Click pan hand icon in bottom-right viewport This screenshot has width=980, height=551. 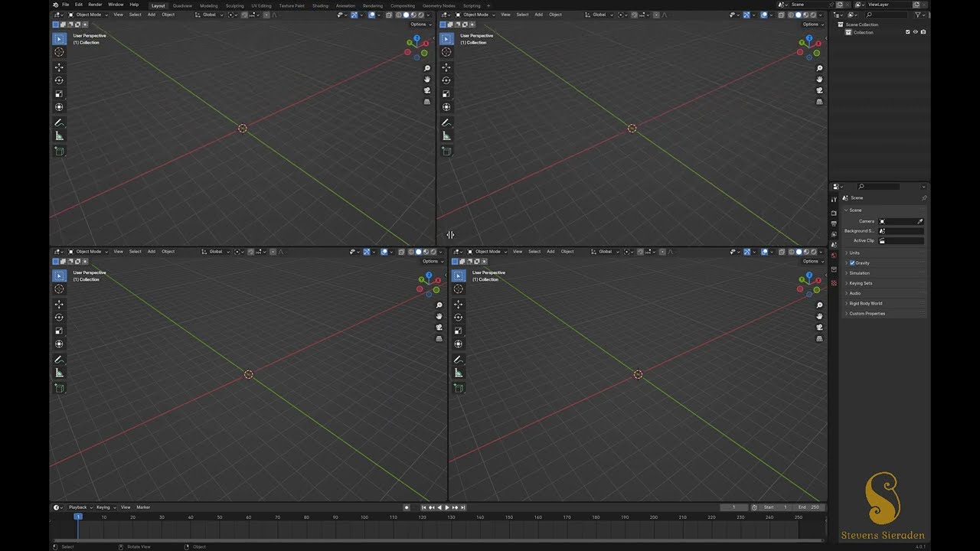[819, 316]
